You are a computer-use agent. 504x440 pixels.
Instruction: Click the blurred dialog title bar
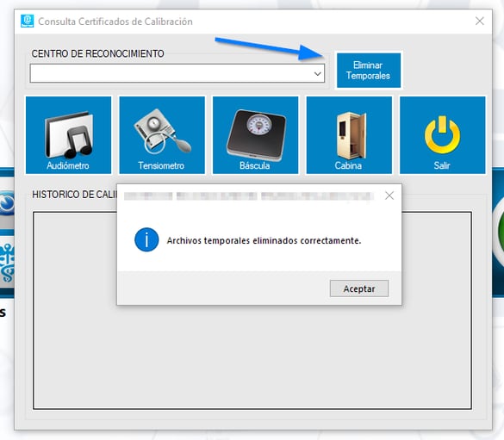tap(249, 195)
